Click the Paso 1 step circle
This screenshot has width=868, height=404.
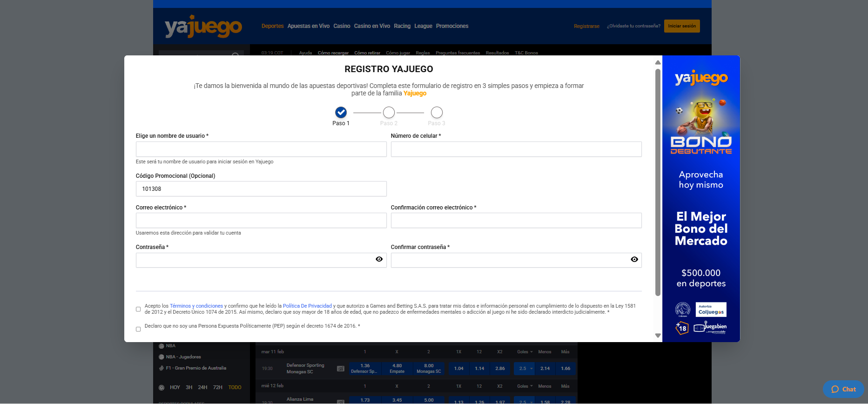click(x=341, y=112)
